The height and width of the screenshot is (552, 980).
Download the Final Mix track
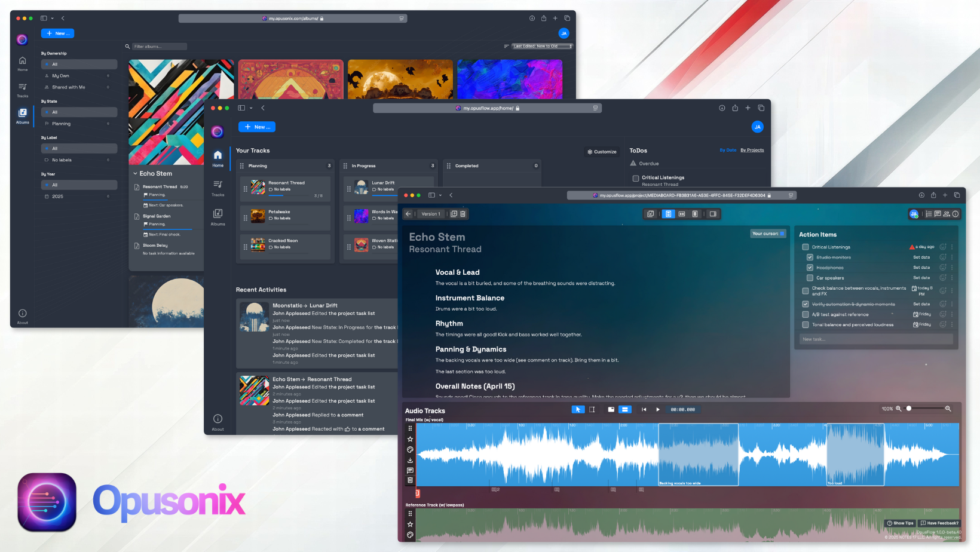tap(410, 460)
